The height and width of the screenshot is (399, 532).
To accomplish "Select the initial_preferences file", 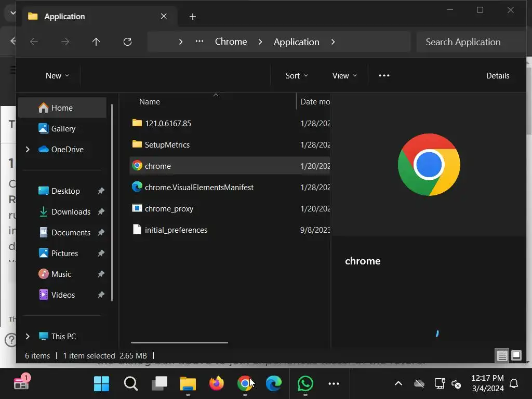I will point(230,230).
